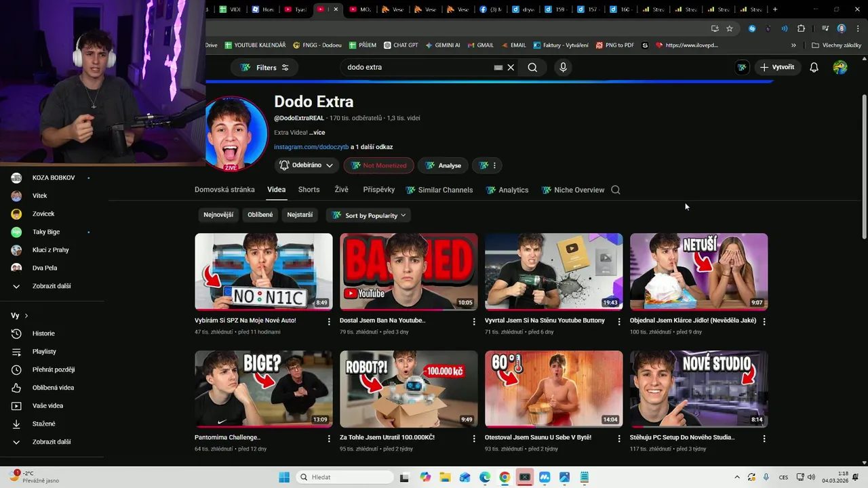Viewport: 868px width, 488px height.
Task: Open the Similar Channels tab
Action: 439,190
